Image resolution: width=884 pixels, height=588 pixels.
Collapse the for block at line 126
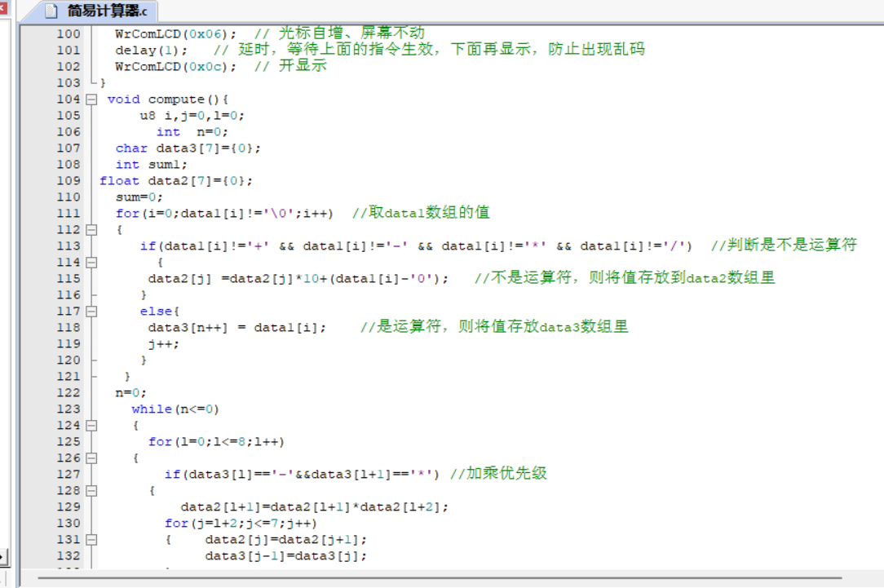point(91,458)
